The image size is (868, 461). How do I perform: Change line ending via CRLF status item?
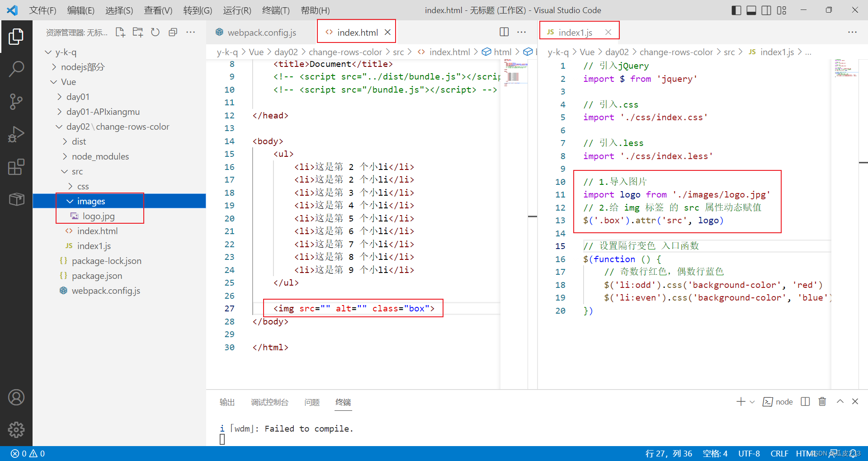coord(779,454)
